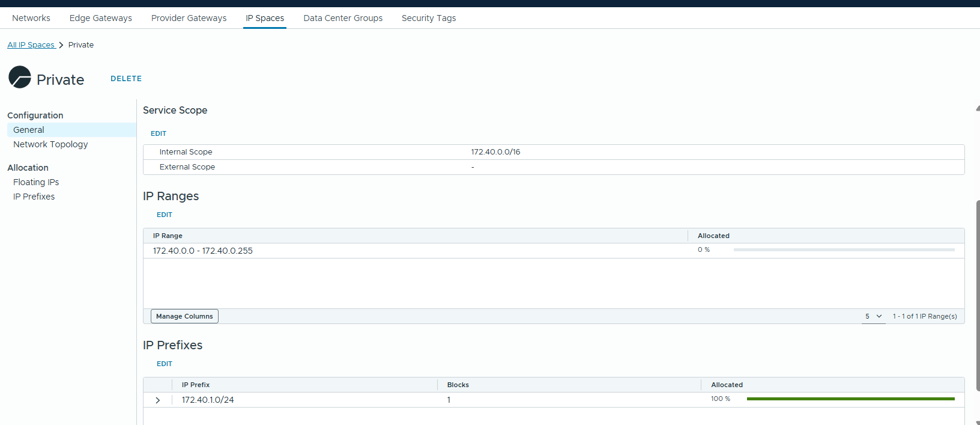Click the breadcrumb chevron after All IP Spaces
Image resolution: width=980 pixels, height=425 pixels.
click(x=61, y=45)
